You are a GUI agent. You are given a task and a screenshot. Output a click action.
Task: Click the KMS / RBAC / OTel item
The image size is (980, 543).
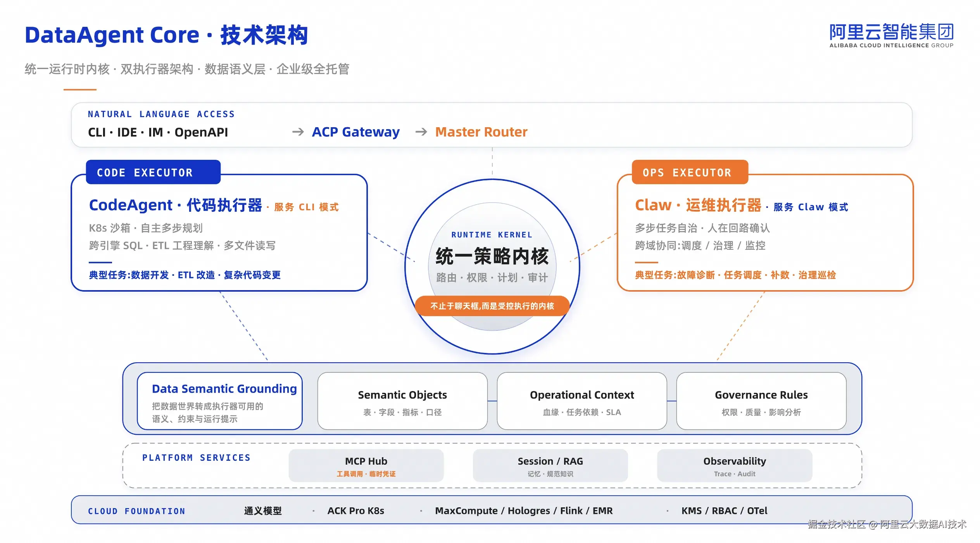point(724,511)
